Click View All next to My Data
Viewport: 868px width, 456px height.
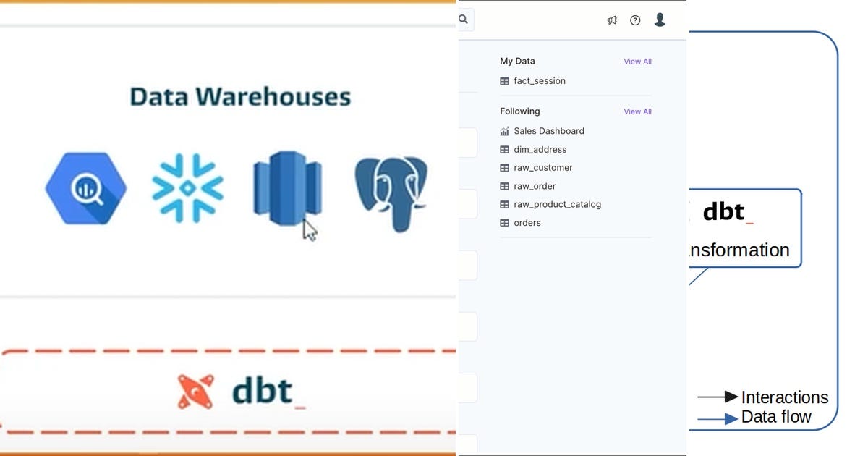(x=637, y=62)
